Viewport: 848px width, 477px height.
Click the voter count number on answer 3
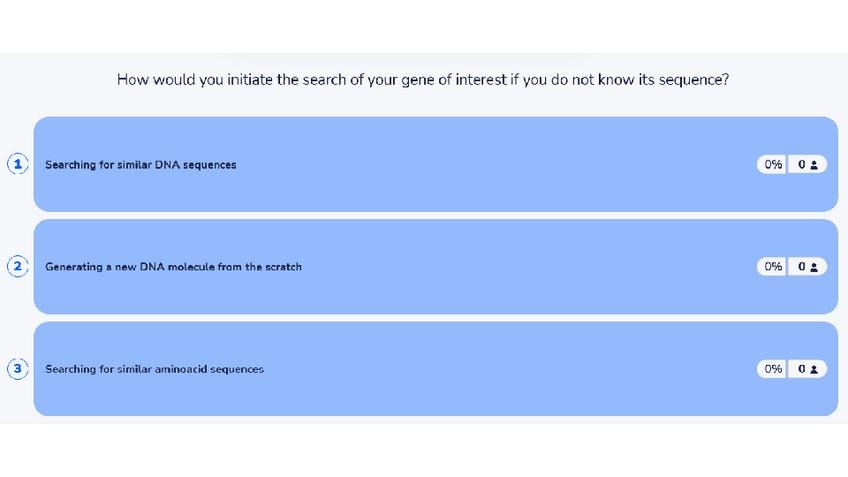(802, 369)
